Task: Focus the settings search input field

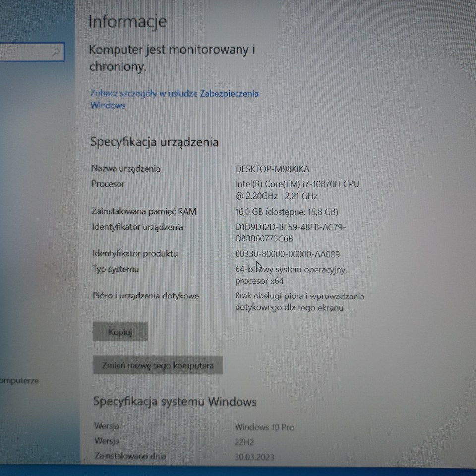Action: pos(32,52)
